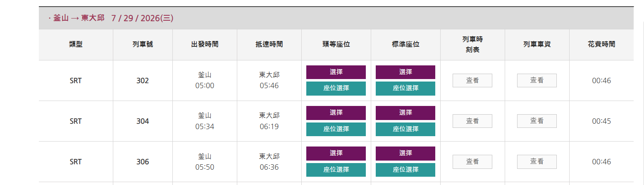Screen dimensions: 644x185
Task: Click arrival time 06:36
Action: click(269, 167)
